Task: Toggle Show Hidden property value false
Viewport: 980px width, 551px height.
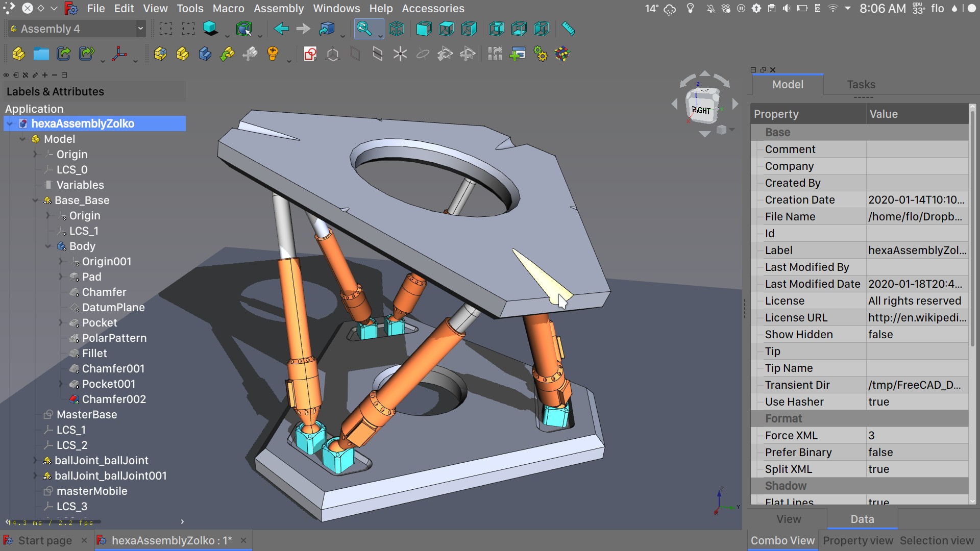Action: coord(880,334)
